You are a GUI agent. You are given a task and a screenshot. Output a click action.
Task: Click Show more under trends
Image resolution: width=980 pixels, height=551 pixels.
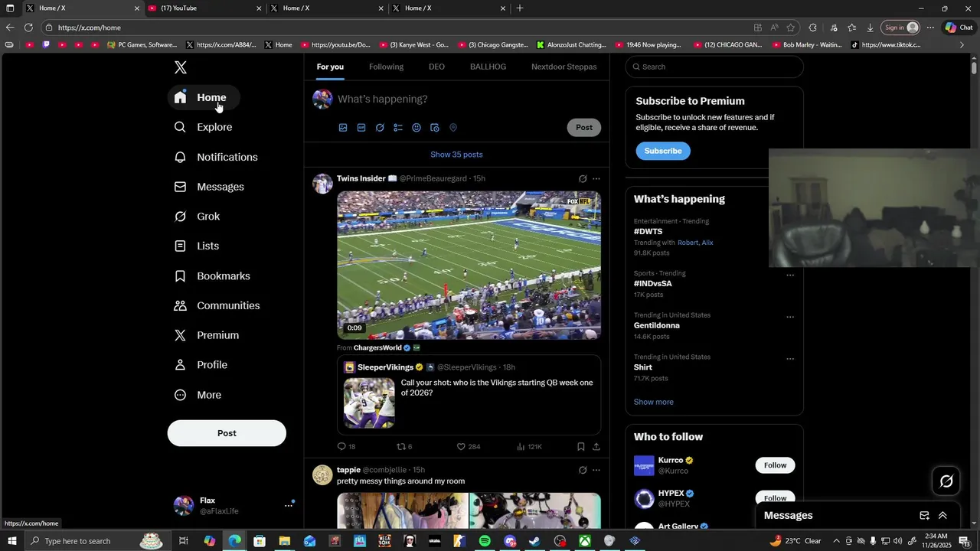pyautogui.click(x=654, y=402)
